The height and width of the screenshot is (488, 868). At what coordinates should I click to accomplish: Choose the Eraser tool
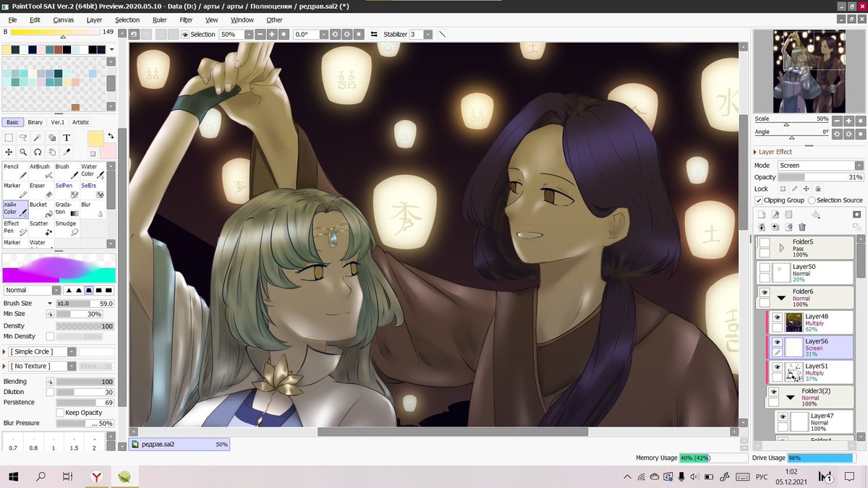pos(41,189)
